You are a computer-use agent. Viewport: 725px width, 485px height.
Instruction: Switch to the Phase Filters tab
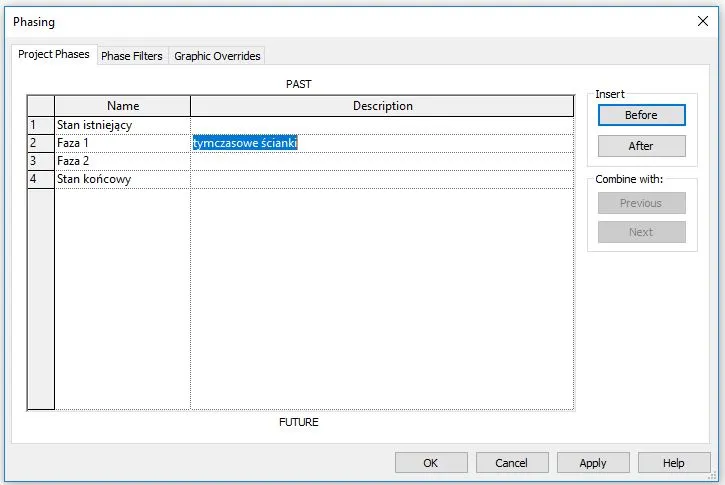[x=131, y=56]
